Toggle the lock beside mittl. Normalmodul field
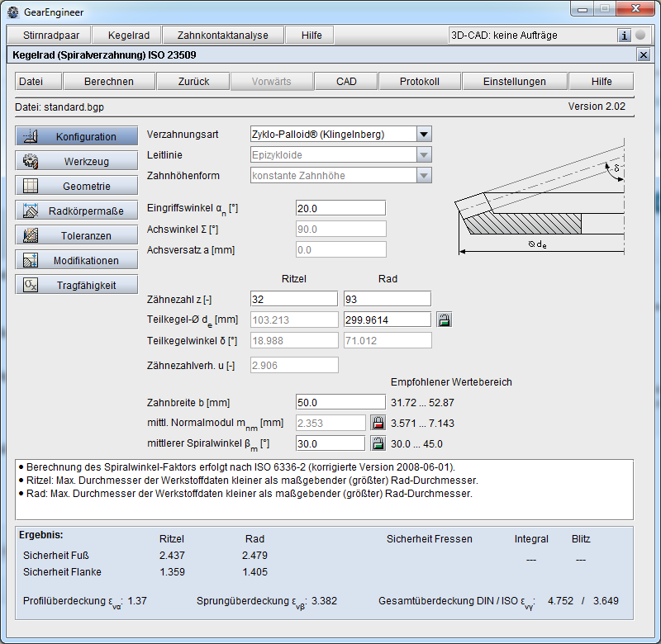 point(378,423)
